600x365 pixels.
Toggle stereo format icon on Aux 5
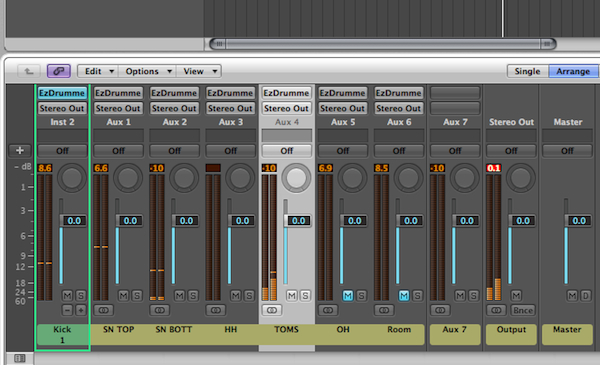tap(328, 310)
